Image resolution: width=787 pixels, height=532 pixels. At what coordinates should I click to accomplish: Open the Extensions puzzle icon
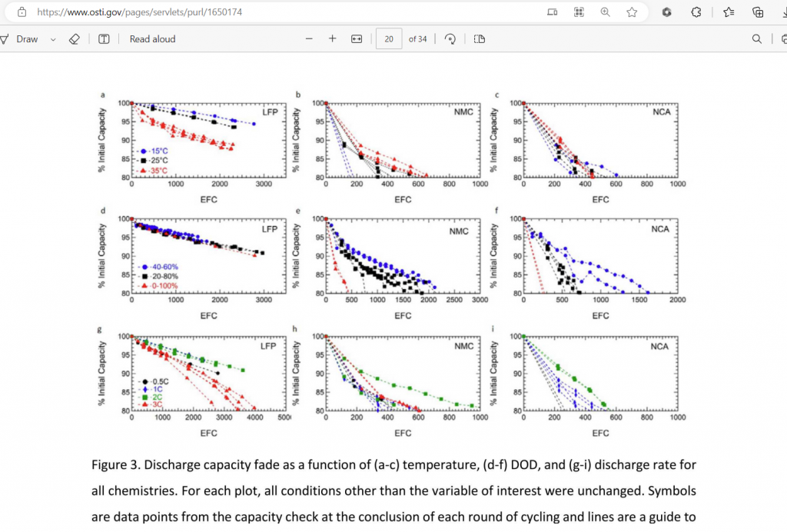pyautogui.click(x=696, y=12)
